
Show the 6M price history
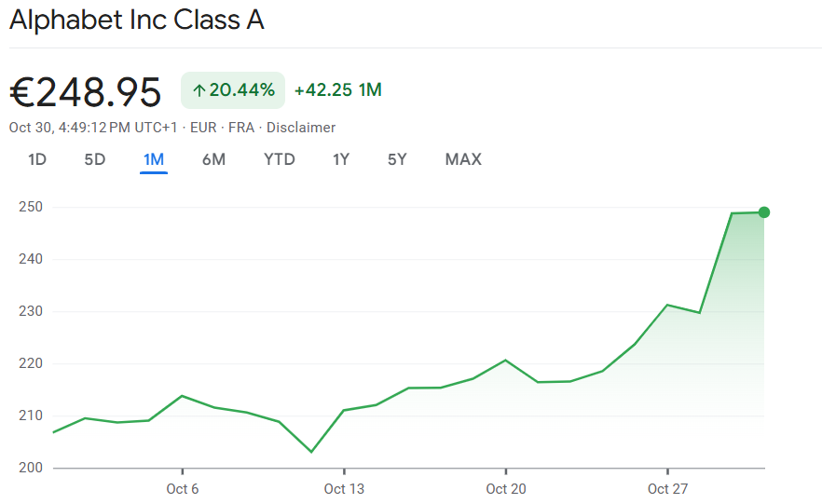tap(213, 159)
